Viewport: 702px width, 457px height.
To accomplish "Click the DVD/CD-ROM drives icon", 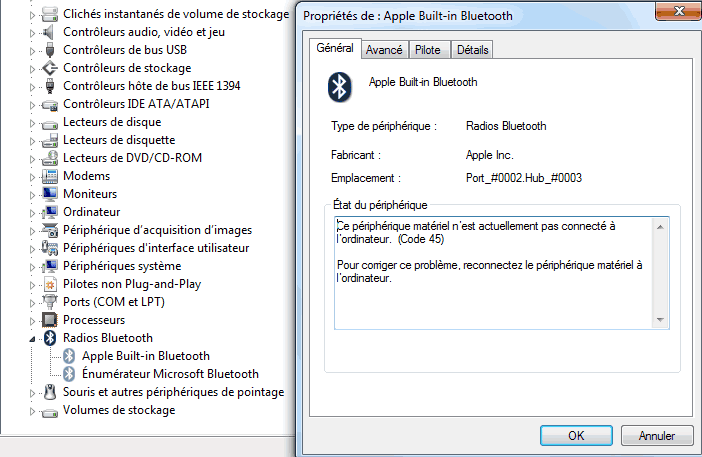I will pyautogui.click(x=50, y=158).
